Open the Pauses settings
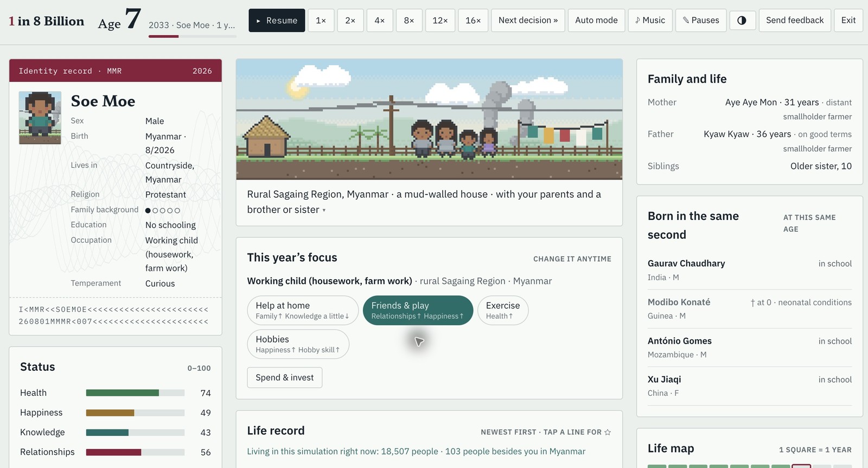 tap(701, 20)
